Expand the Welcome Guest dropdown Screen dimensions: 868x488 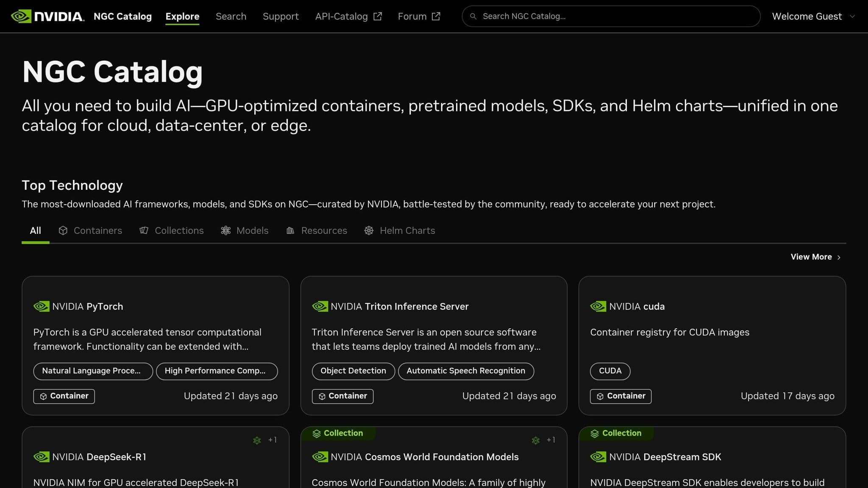813,17
